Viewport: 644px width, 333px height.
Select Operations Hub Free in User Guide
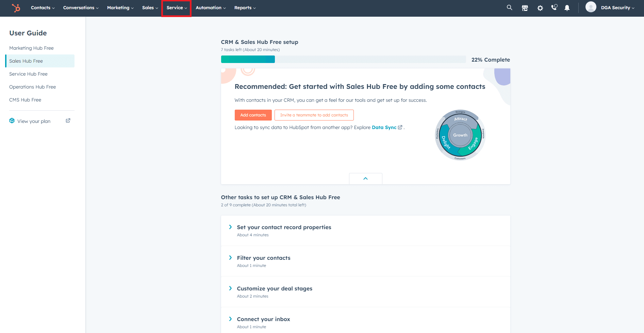pyautogui.click(x=32, y=87)
